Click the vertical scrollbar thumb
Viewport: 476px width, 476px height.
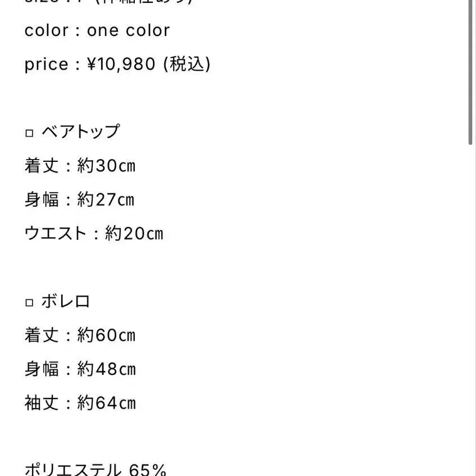472,73
